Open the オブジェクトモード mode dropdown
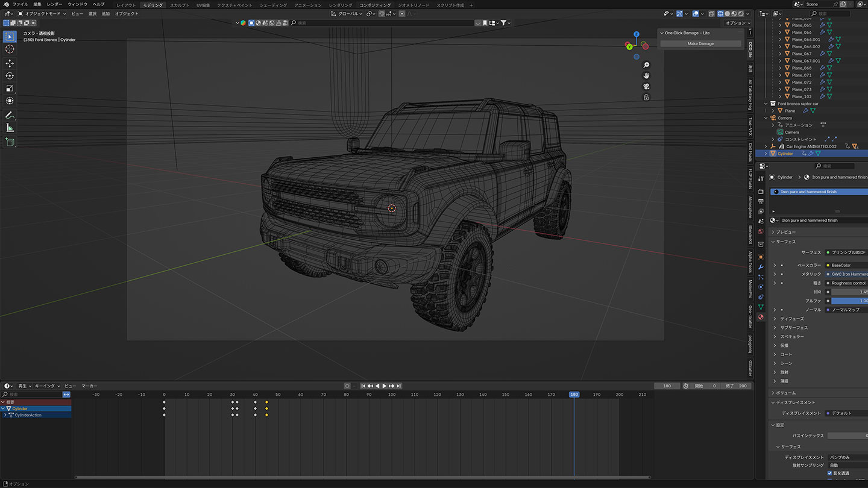The image size is (868, 488). pos(42,13)
